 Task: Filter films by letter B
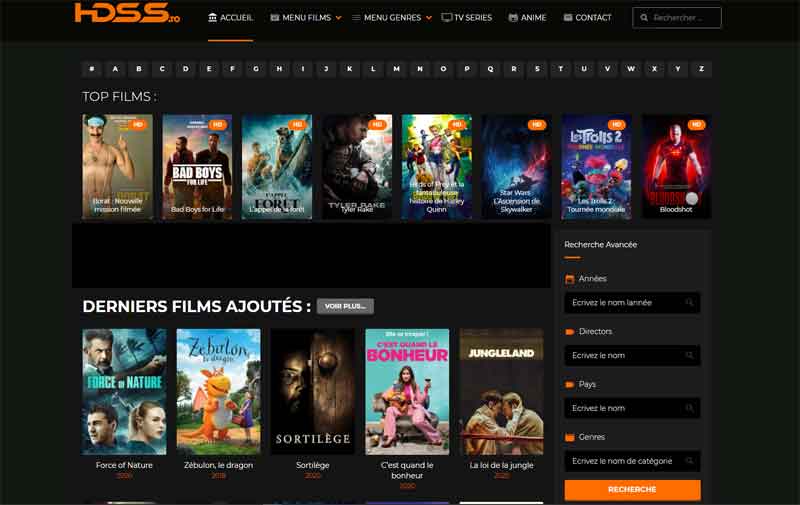[139, 68]
